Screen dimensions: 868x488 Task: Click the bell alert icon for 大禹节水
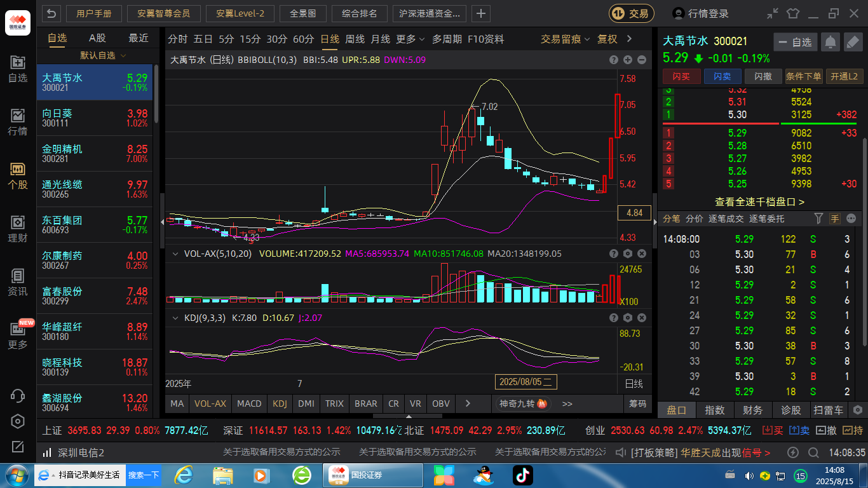830,43
